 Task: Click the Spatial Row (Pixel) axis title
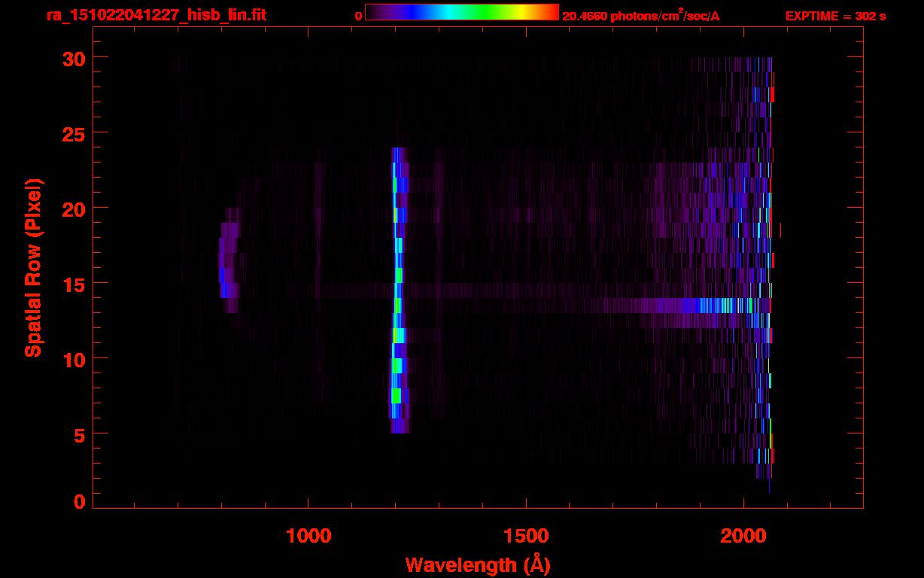pyautogui.click(x=34, y=267)
